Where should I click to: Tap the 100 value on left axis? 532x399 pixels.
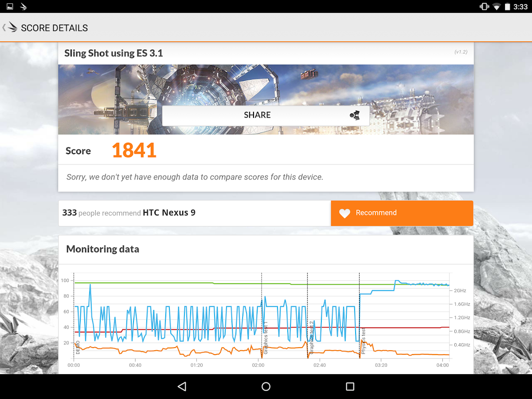(65, 281)
